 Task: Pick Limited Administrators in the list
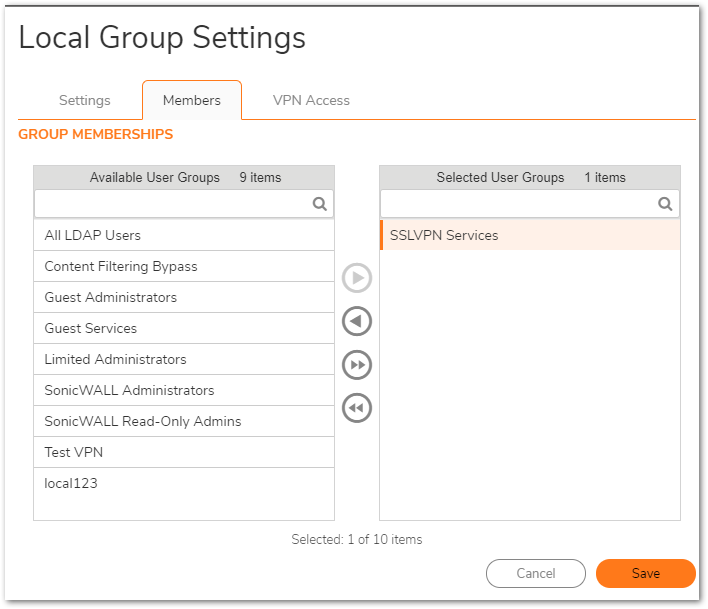184,359
